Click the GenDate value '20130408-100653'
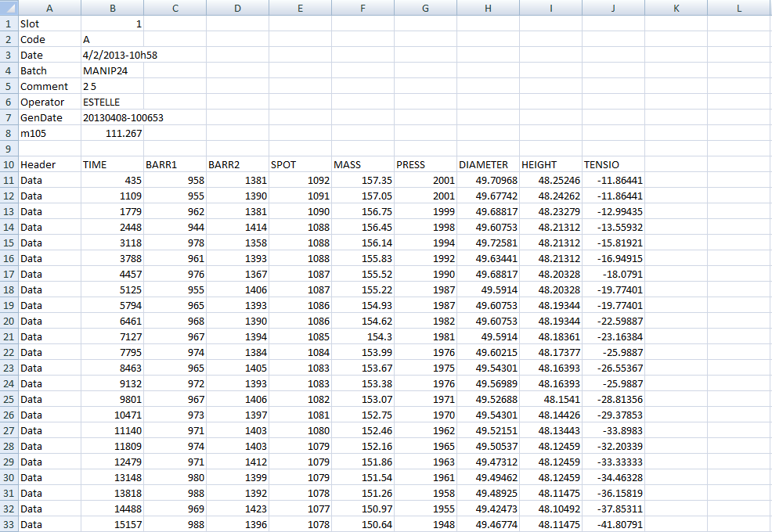This screenshot has height=532, width=772. tap(123, 117)
